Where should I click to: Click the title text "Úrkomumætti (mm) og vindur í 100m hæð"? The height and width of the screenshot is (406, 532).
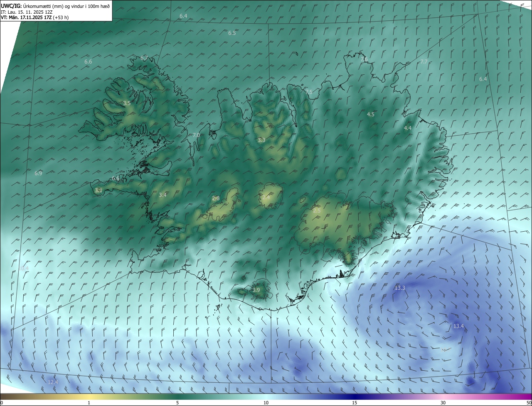[x=66, y=6]
